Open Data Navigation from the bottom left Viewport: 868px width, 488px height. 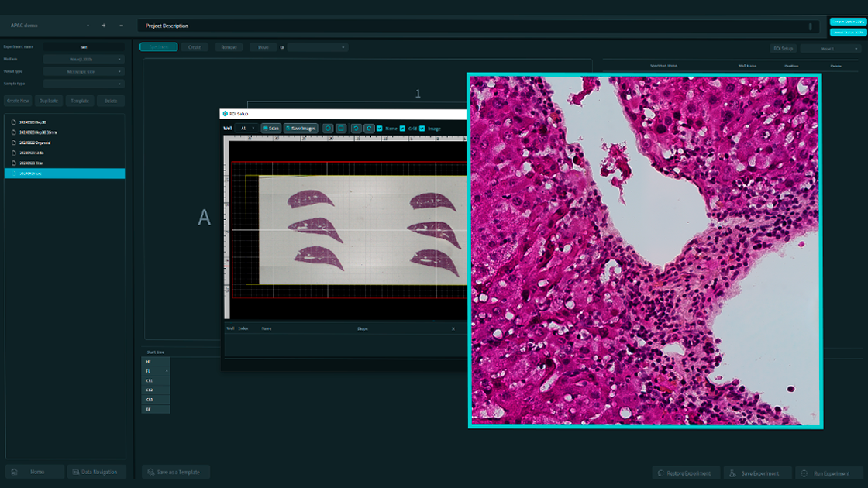click(x=95, y=472)
